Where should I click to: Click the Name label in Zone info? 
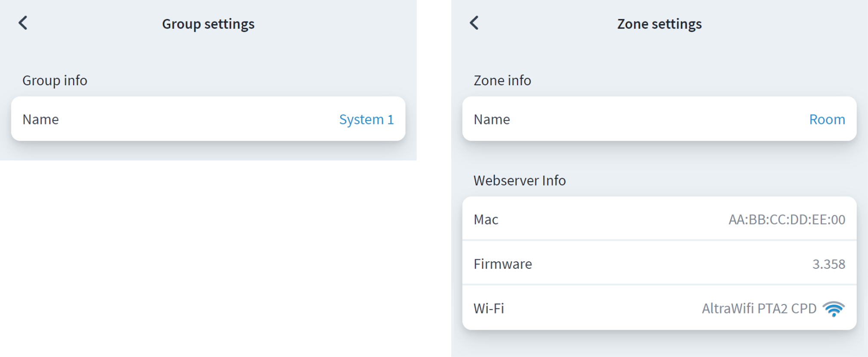(x=492, y=120)
